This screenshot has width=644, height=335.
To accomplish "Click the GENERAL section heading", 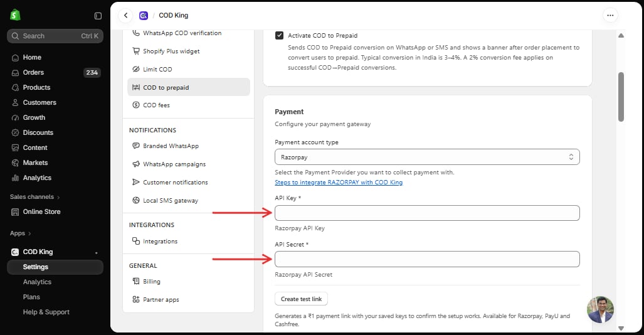I will click(x=143, y=265).
